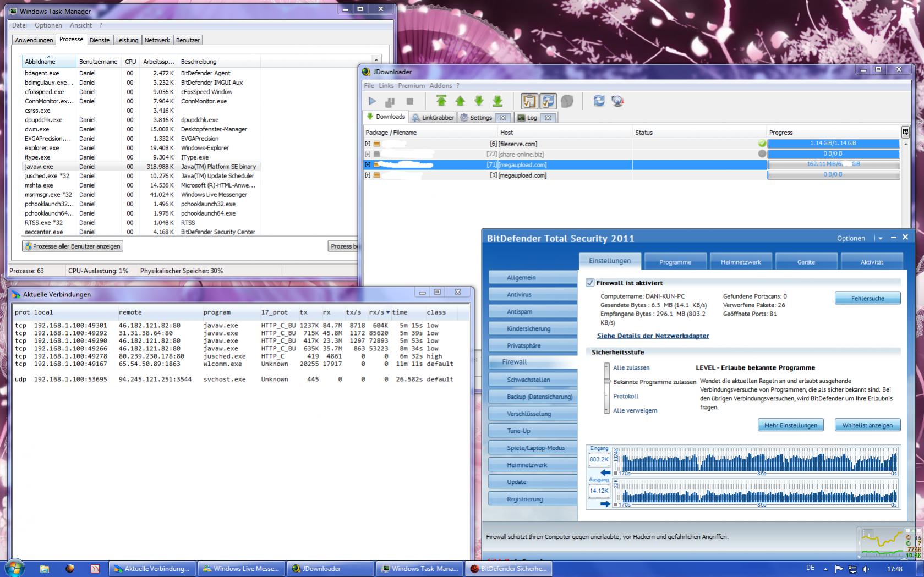The width and height of the screenshot is (924, 577).
Task: Toggle the 'Firewall ist aktiviert' checkbox
Action: click(x=590, y=283)
